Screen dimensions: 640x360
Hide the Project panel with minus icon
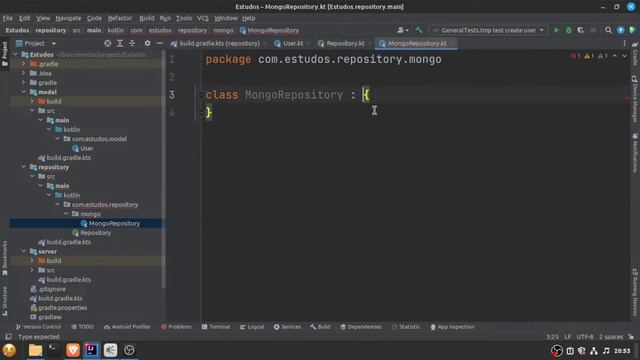click(160, 43)
